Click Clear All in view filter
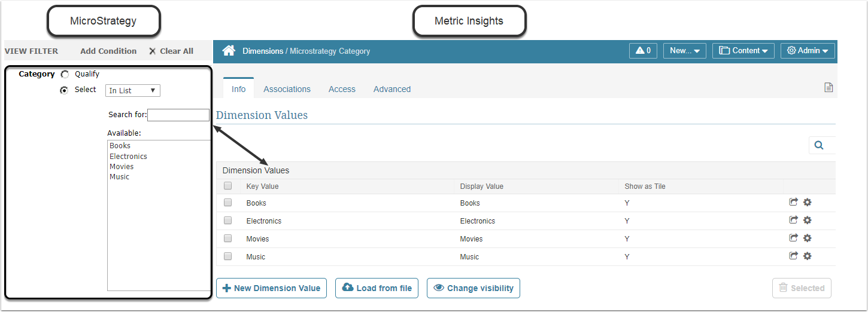 pyautogui.click(x=171, y=51)
